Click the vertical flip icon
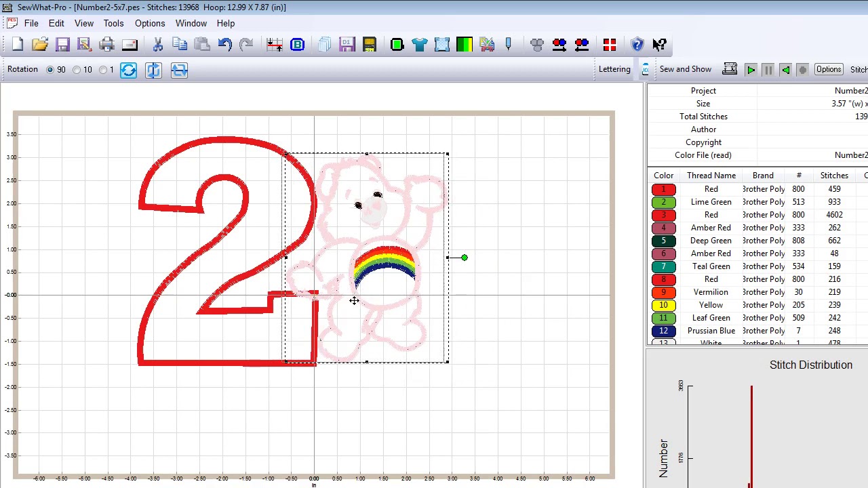Screen dimensions: 868x488 click(x=153, y=70)
